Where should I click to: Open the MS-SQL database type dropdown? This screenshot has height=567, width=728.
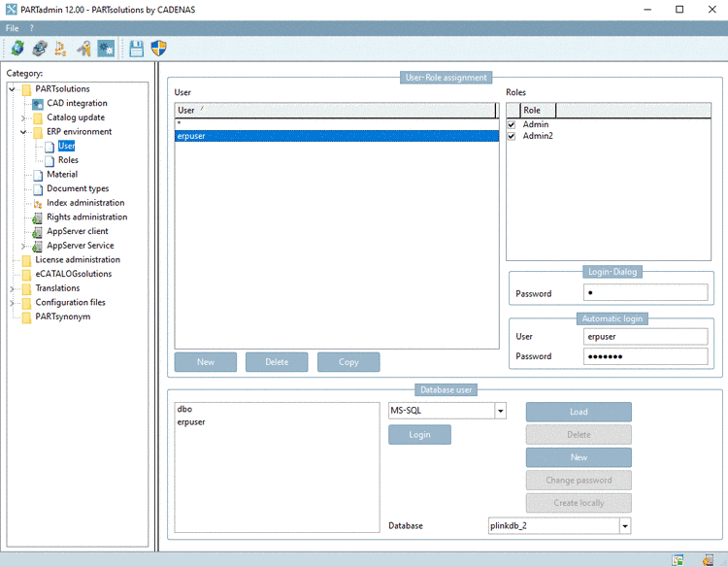pos(501,411)
